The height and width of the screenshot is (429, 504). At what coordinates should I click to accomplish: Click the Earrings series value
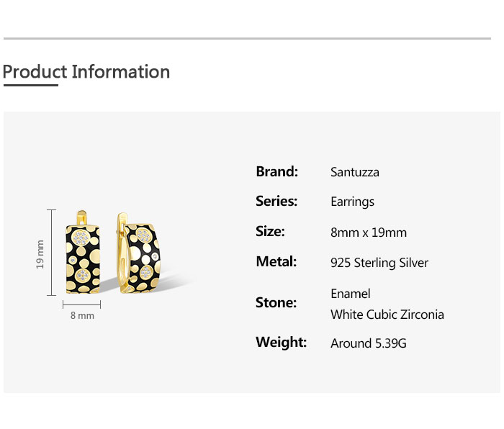tap(352, 202)
